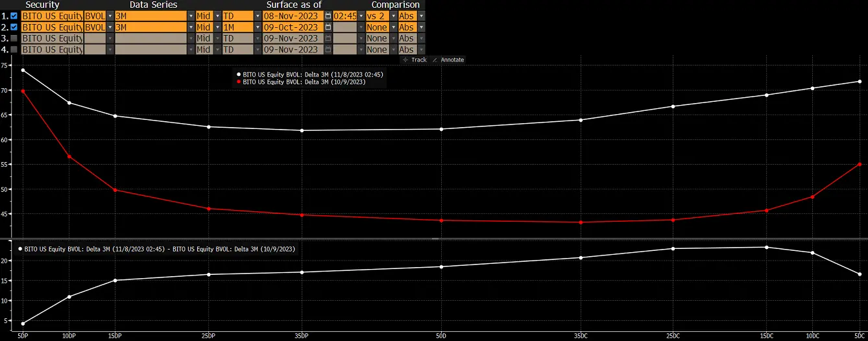Open calendar picker for row 1 date
Image resolution: width=868 pixels, height=341 pixels.
328,16
